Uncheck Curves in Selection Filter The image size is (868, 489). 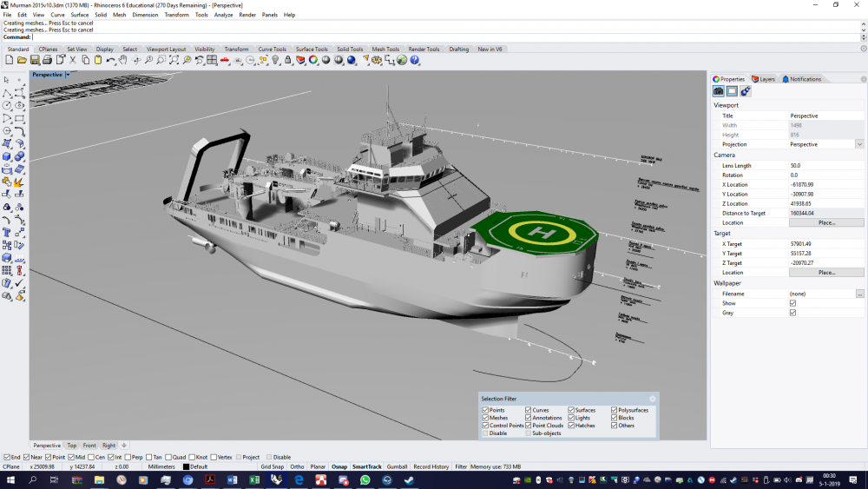coord(527,410)
